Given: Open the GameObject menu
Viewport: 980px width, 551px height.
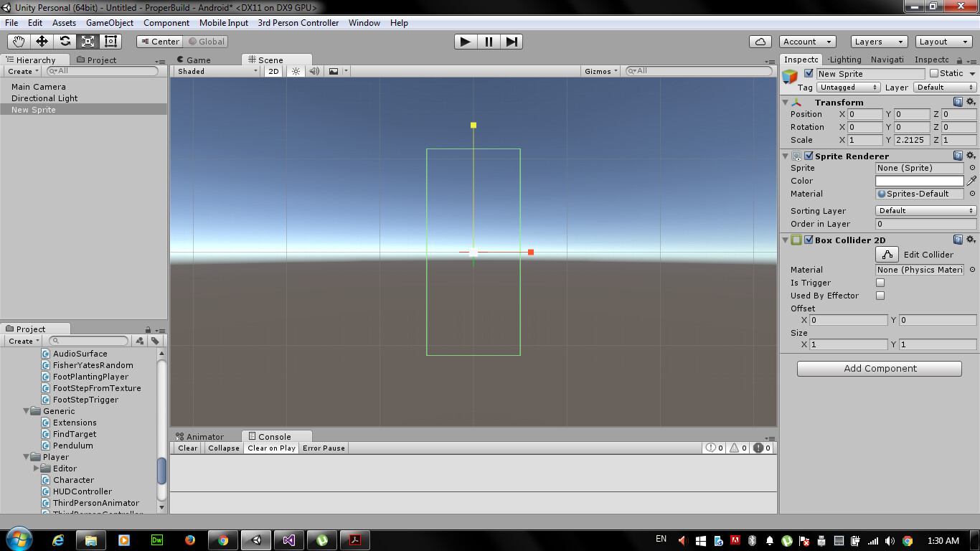Looking at the screenshot, I should pyautogui.click(x=109, y=22).
